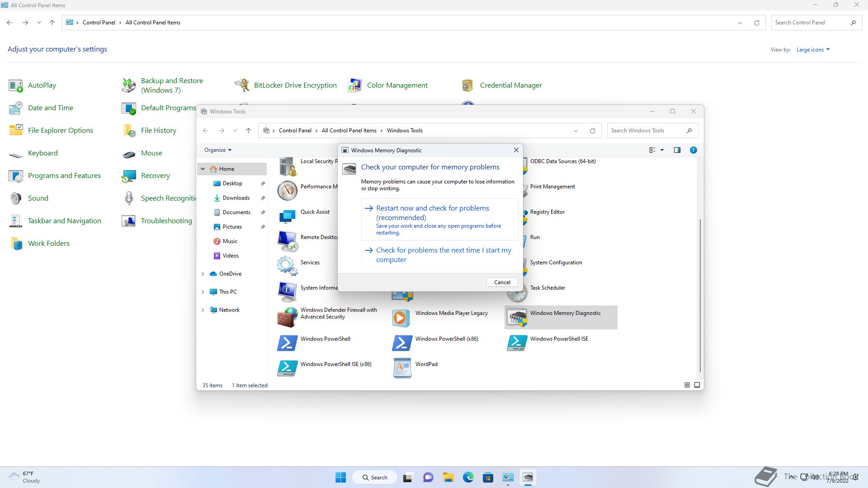Image resolution: width=868 pixels, height=488 pixels.
Task: Open Task Scheduler in Windows Tools
Action: pos(547,288)
